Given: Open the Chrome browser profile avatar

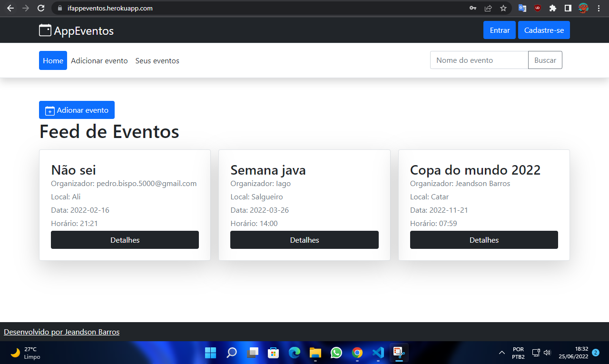Looking at the screenshot, I should pos(582,8).
